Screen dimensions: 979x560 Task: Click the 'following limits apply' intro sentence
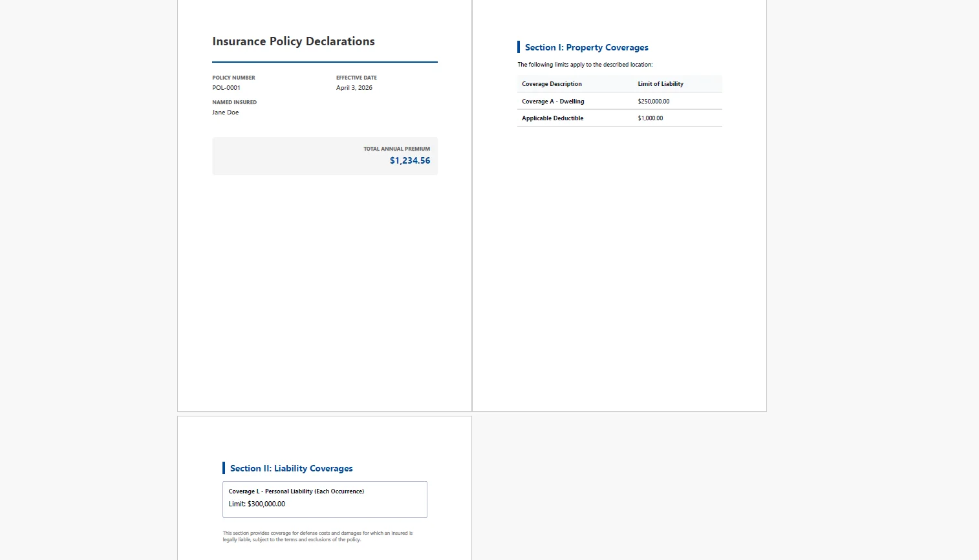point(585,65)
